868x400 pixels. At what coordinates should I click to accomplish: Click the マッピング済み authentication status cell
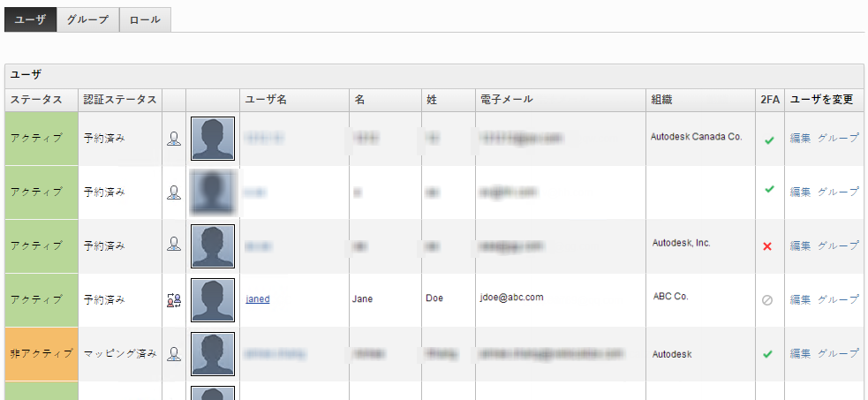(x=120, y=353)
